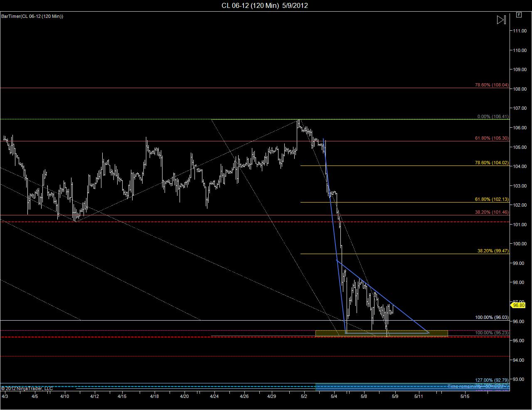This screenshot has width=532, height=410.
Task: Select the 38.20% (99.47) yellow Fibonacci label
Action: click(x=493, y=251)
